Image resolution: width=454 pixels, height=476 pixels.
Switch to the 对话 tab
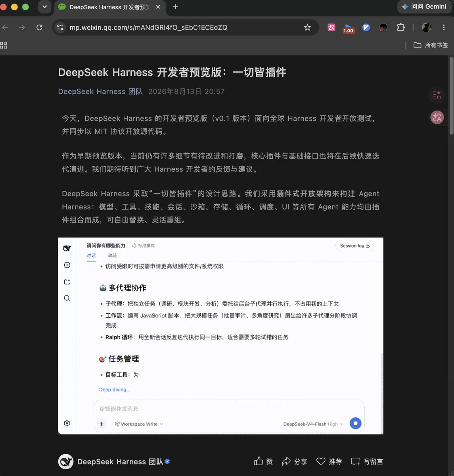[x=91, y=255]
